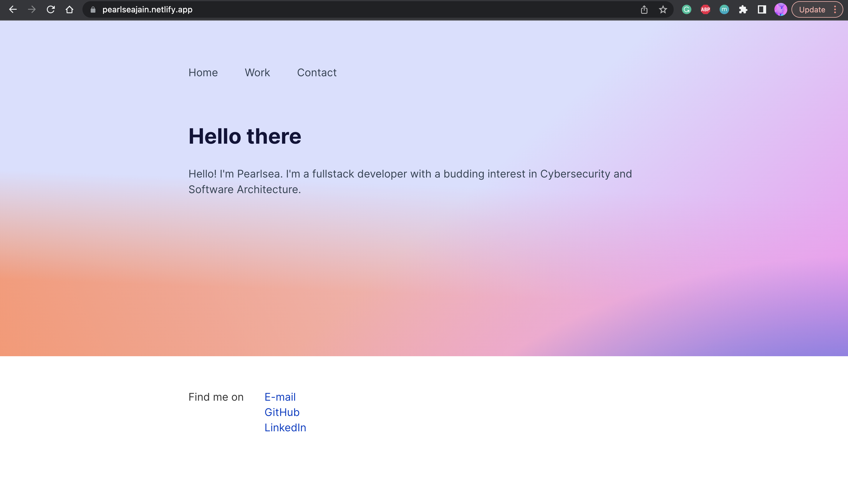Toggle the bookmark star for this page

(662, 9)
